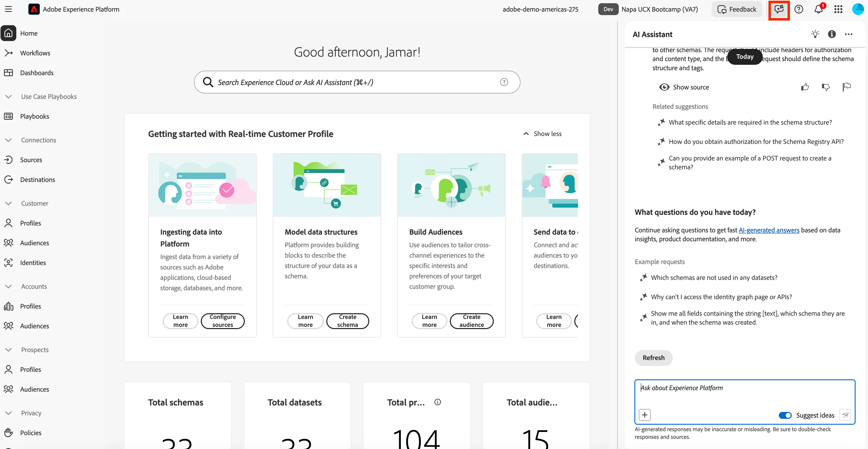Click Show source eye toggle

[x=684, y=87]
